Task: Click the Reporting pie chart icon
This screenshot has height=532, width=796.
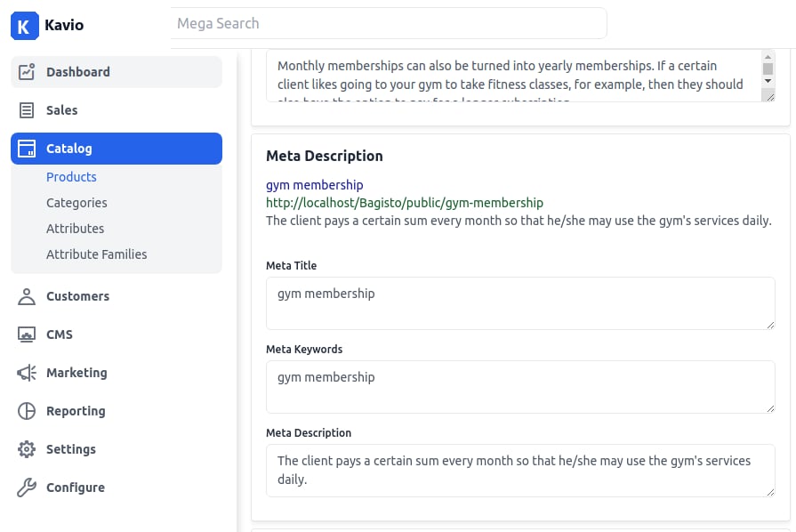Action: coord(27,411)
